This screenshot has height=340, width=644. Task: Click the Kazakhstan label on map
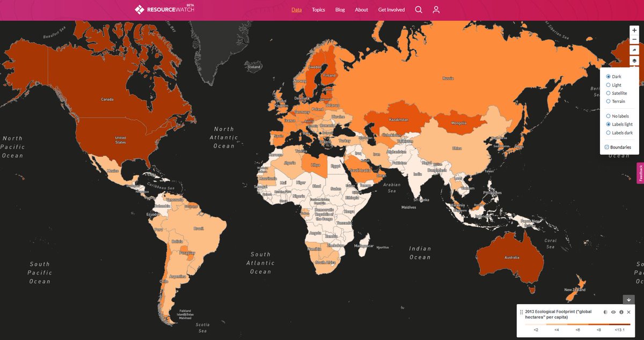click(398, 120)
